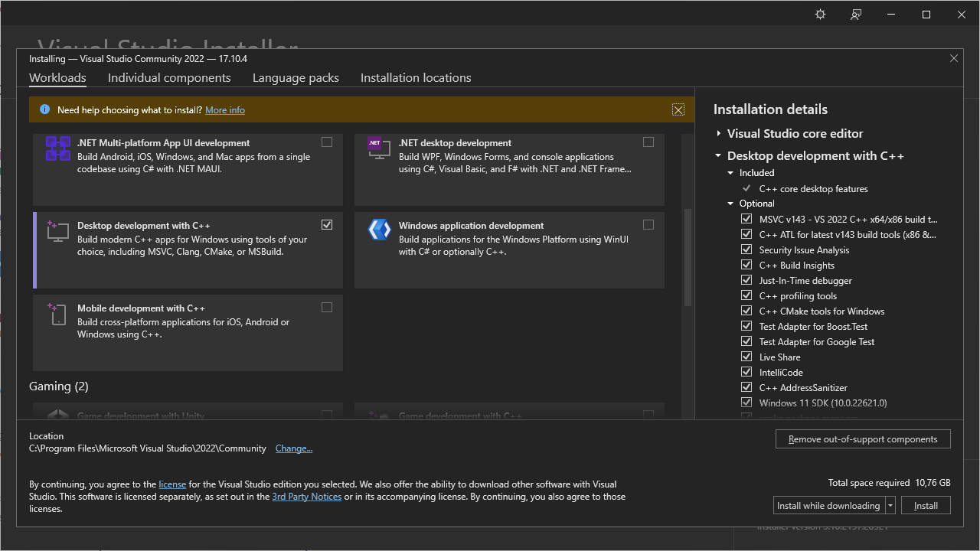Image resolution: width=980 pixels, height=551 pixels.
Task: Click the workloads list vertical scrollbar
Action: click(x=688, y=257)
